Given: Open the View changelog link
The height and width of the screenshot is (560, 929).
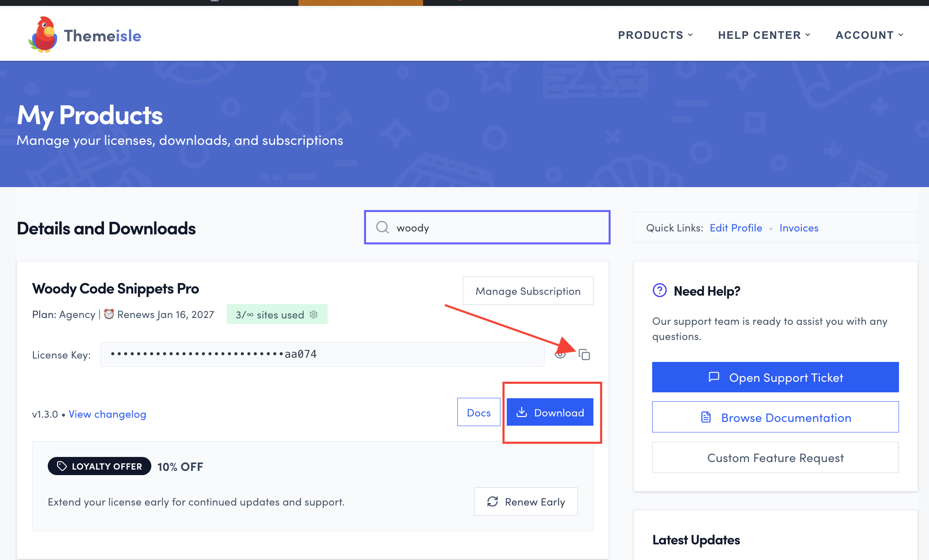Looking at the screenshot, I should tap(107, 414).
